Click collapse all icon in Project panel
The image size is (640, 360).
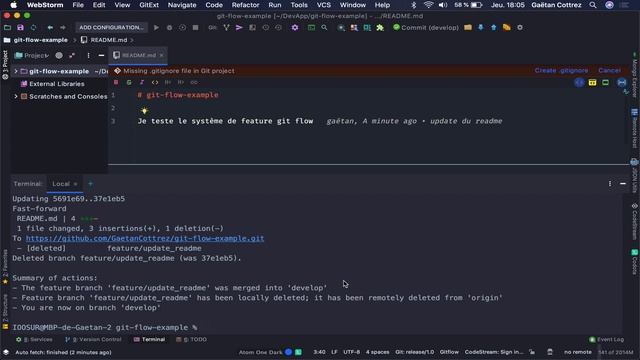point(72,56)
